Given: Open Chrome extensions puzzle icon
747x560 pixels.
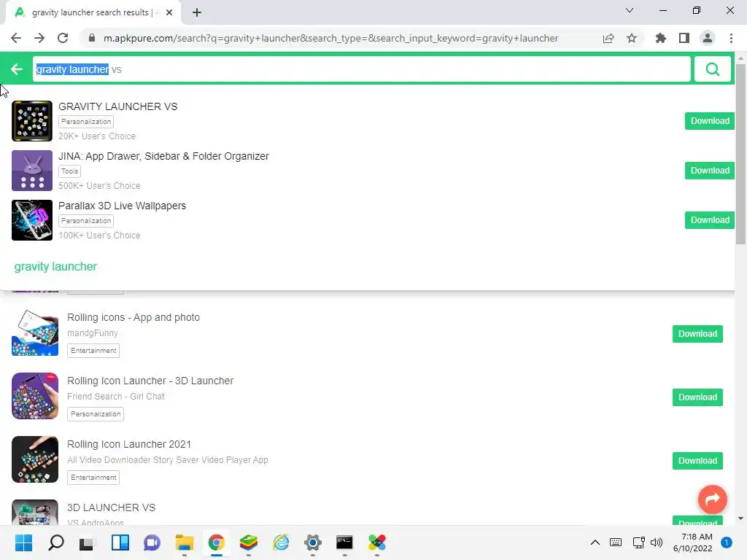Looking at the screenshot, I should (x=660, y=38).
